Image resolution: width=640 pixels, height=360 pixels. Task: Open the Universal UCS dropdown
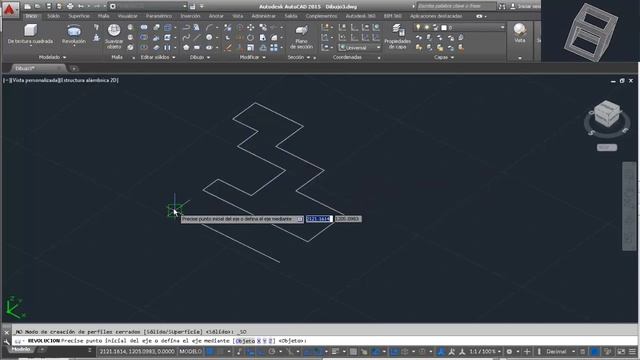point(360,48)
